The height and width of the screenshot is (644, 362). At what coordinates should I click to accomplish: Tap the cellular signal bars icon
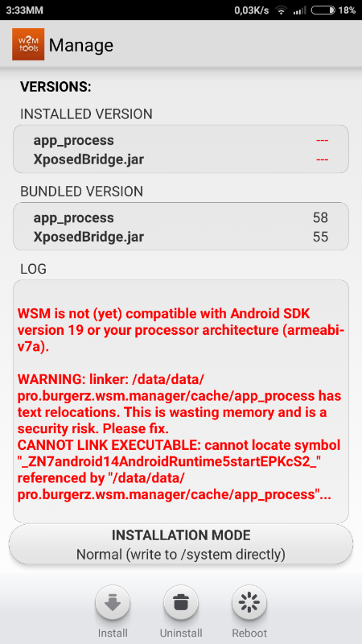299,10
